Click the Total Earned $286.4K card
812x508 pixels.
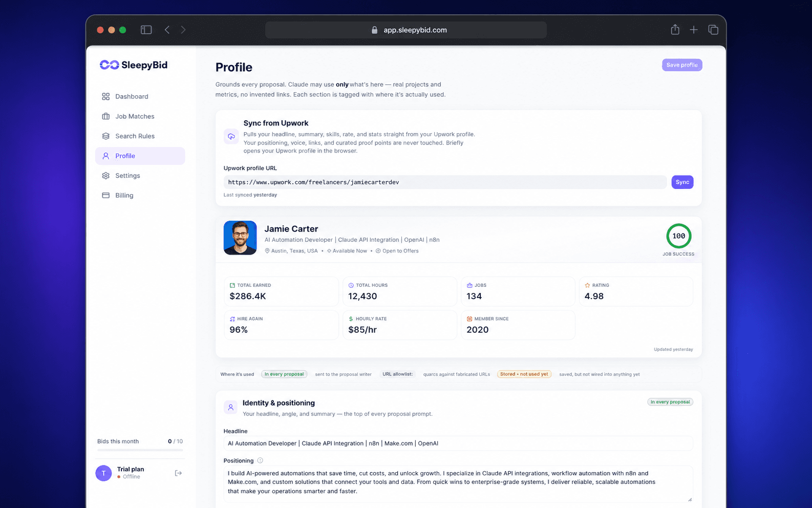click(x=281, y=291)
